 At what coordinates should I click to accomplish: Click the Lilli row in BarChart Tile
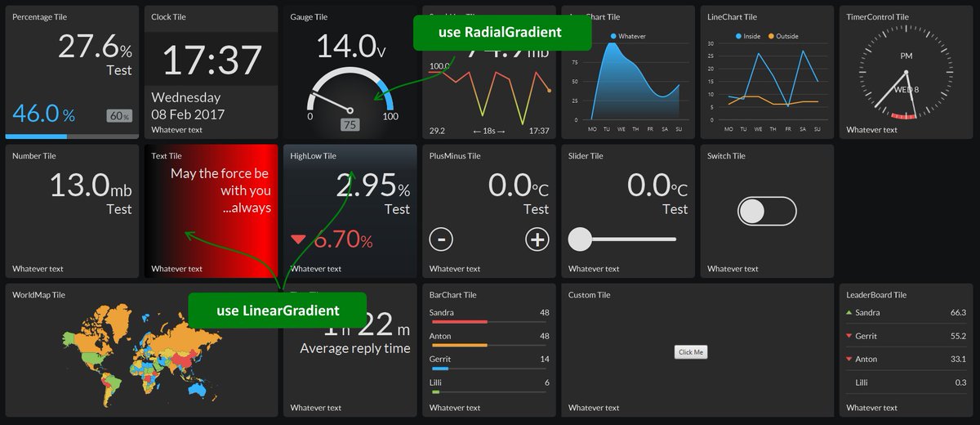[x=489, y=386]
